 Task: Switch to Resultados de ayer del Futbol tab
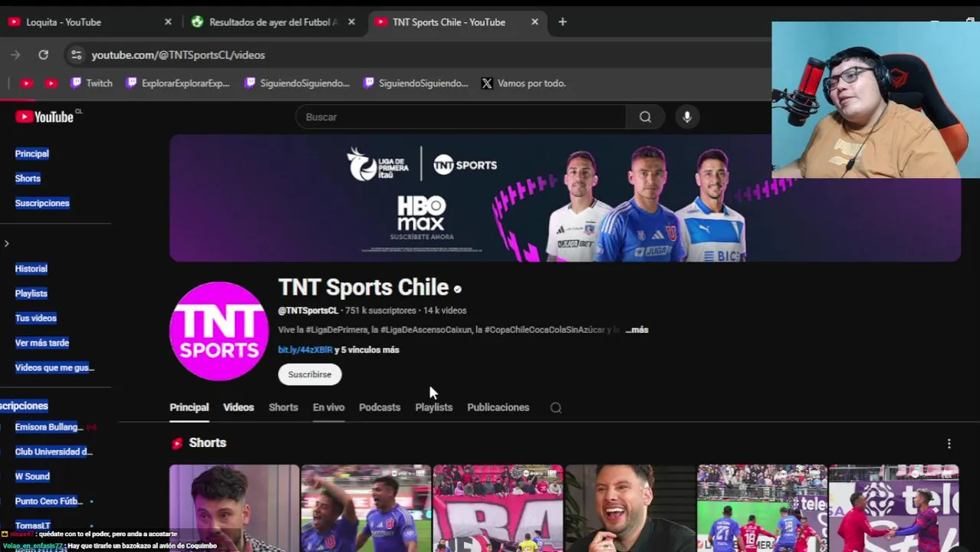pyautogui.click(x=272, y=22)
